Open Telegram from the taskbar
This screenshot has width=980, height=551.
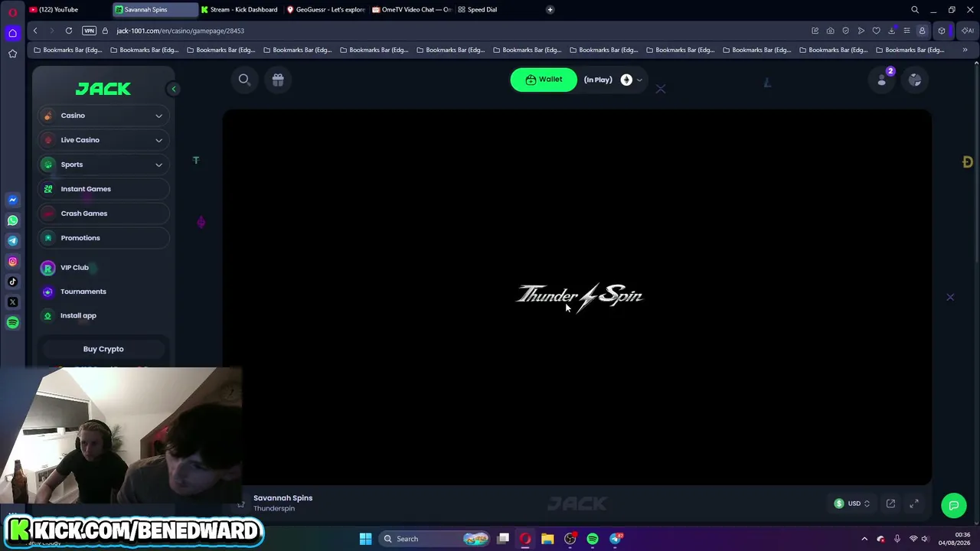(616, 539)
